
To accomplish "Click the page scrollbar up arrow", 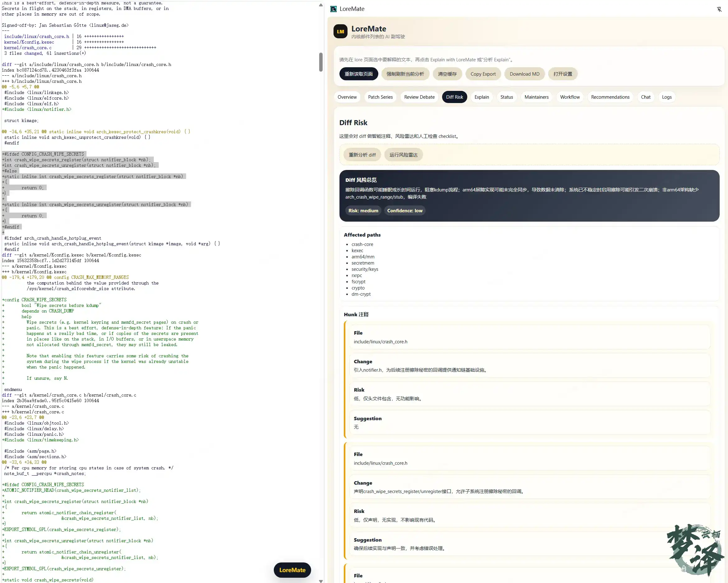I will [321, 5].
